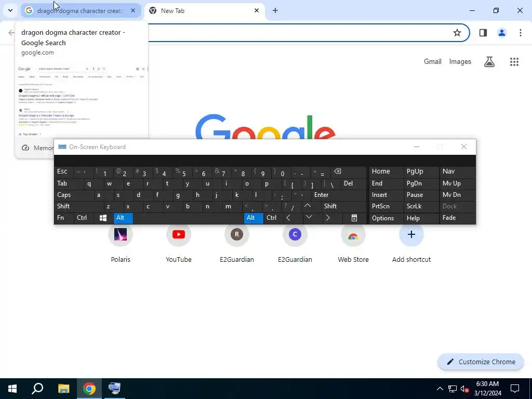This screenshot has height=399, width=532.
Task: Click the PrtScn key
Action: coord(386,206)
